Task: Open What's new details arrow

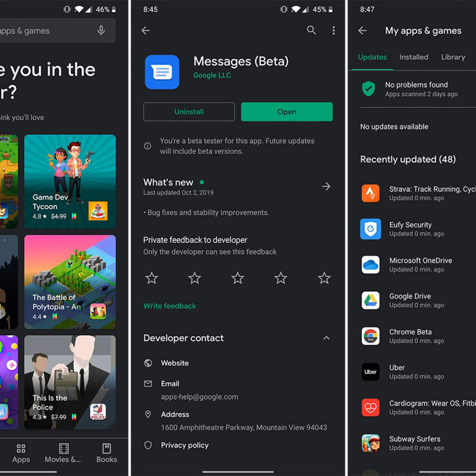Action: 326,186
